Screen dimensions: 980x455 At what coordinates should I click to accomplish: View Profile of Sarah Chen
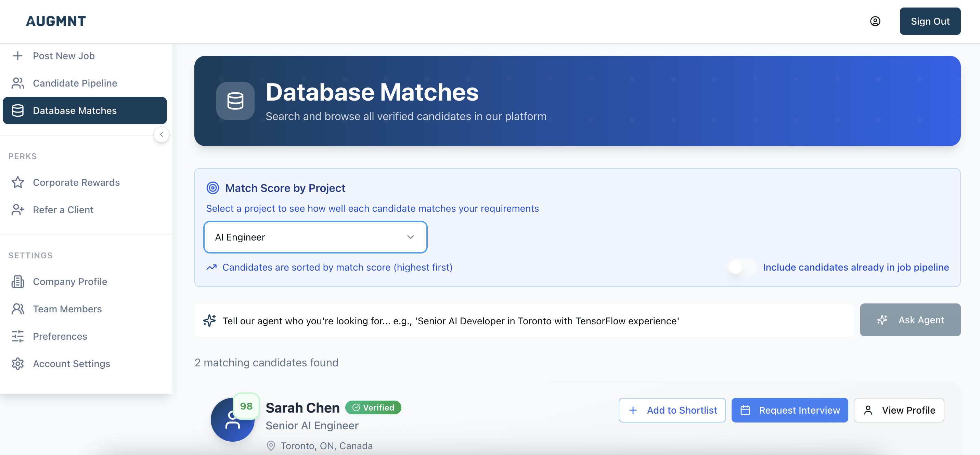(x=899, y=410)
